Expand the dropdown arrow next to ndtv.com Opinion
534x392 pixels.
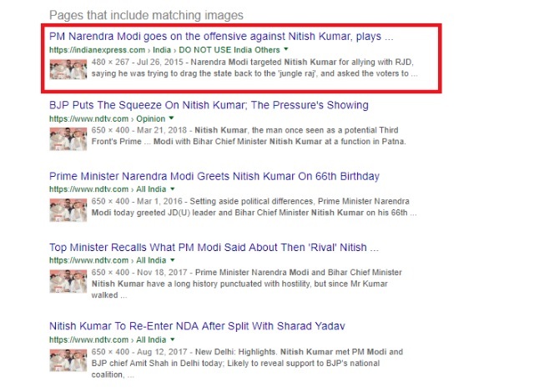point(171,118)
